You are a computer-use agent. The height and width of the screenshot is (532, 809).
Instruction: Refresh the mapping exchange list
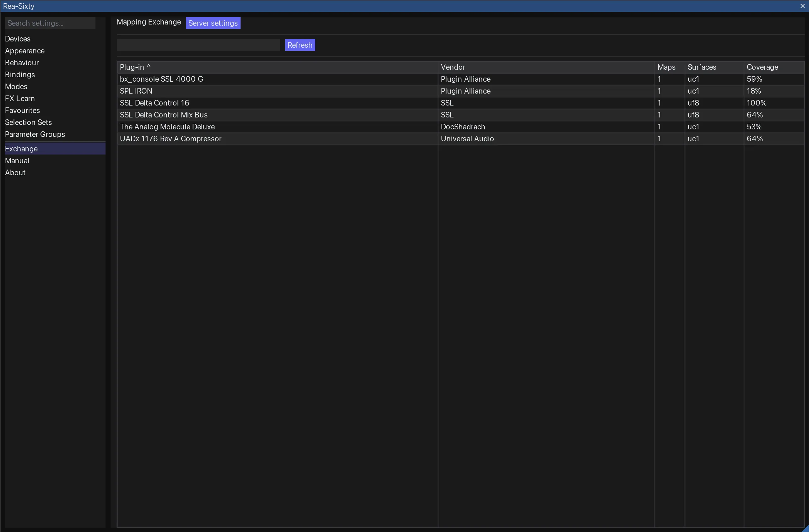300,45
